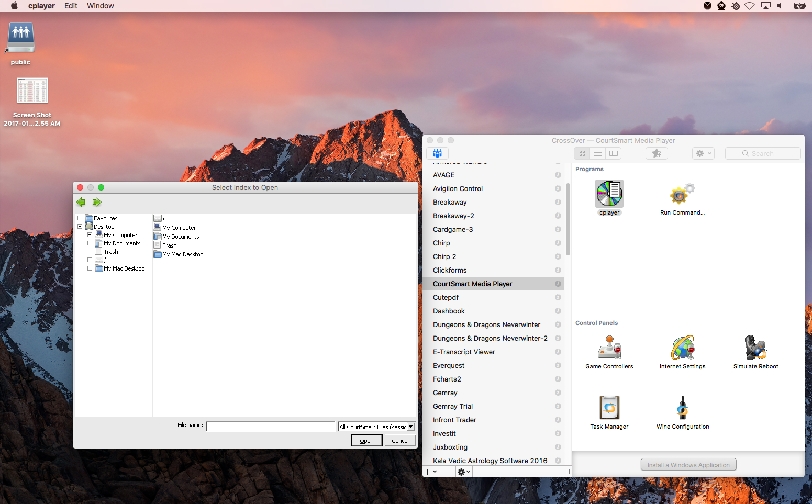
Task: Click the info icon next to Gemray
Action: point(558,393)
